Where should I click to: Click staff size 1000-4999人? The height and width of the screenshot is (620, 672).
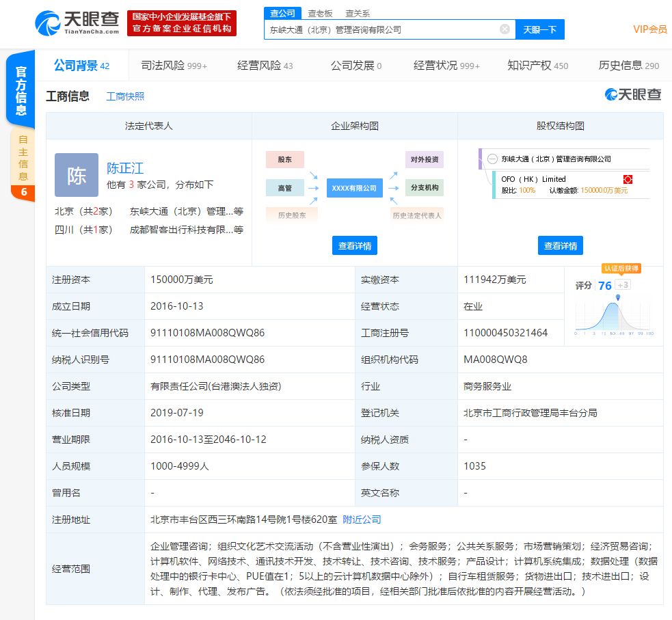180,466
